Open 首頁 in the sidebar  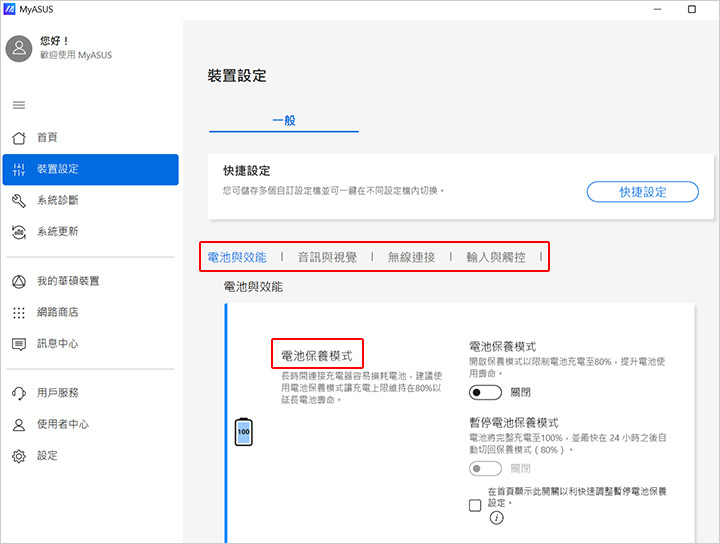[90, 137]
